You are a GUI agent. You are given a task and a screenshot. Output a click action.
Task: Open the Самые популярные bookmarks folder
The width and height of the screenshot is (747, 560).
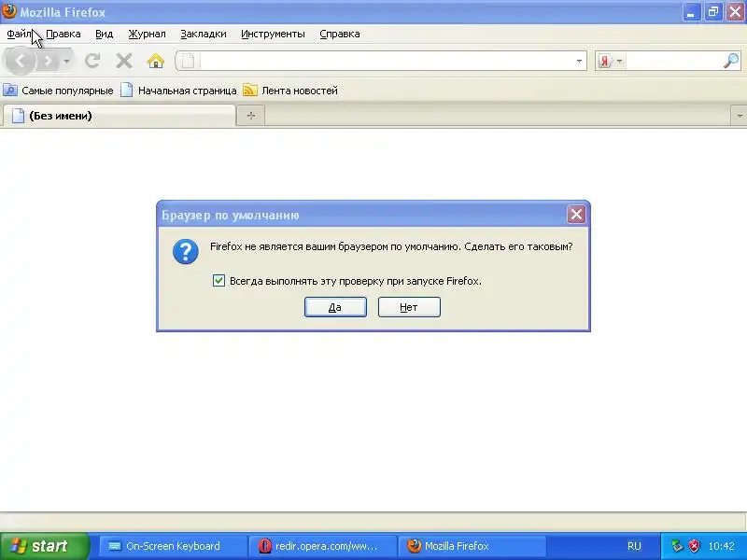tap(58, 91)
